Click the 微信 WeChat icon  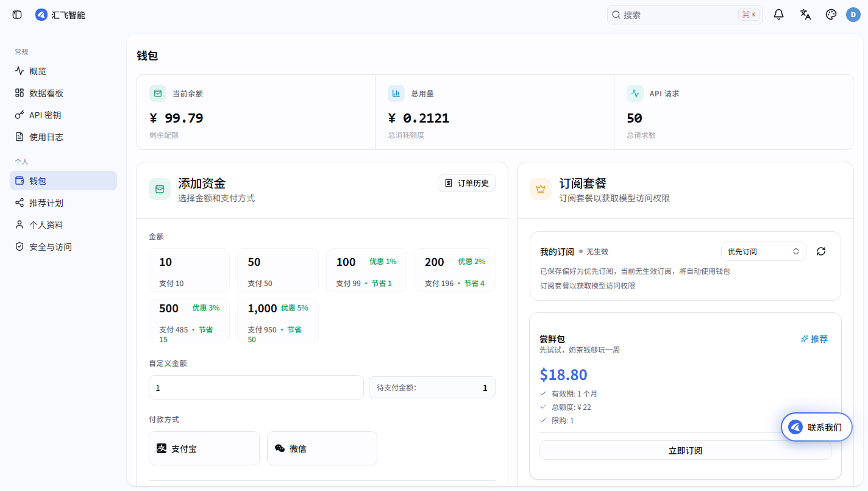[x=280, y=448]
